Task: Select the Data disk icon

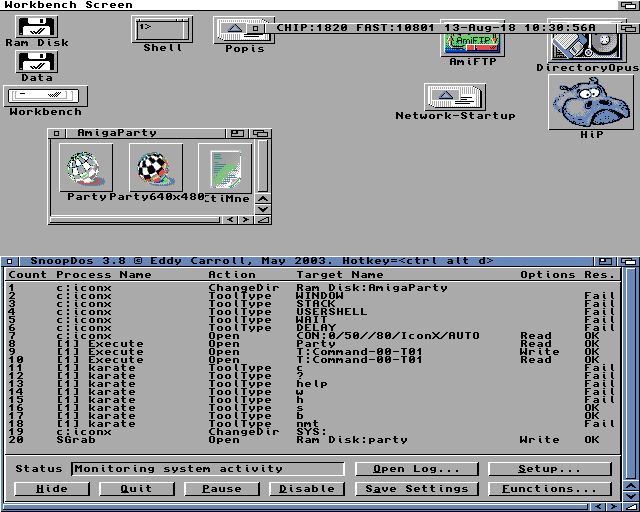Action: pyautogui.click(x=37, y=62)
